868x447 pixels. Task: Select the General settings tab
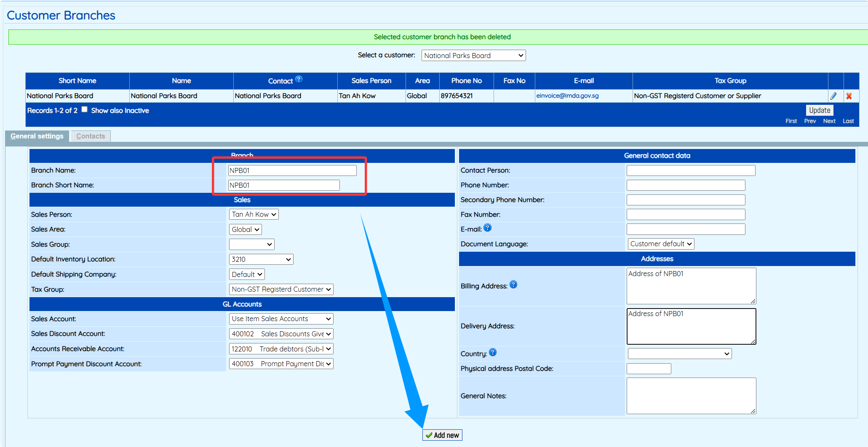click(37, 136)
